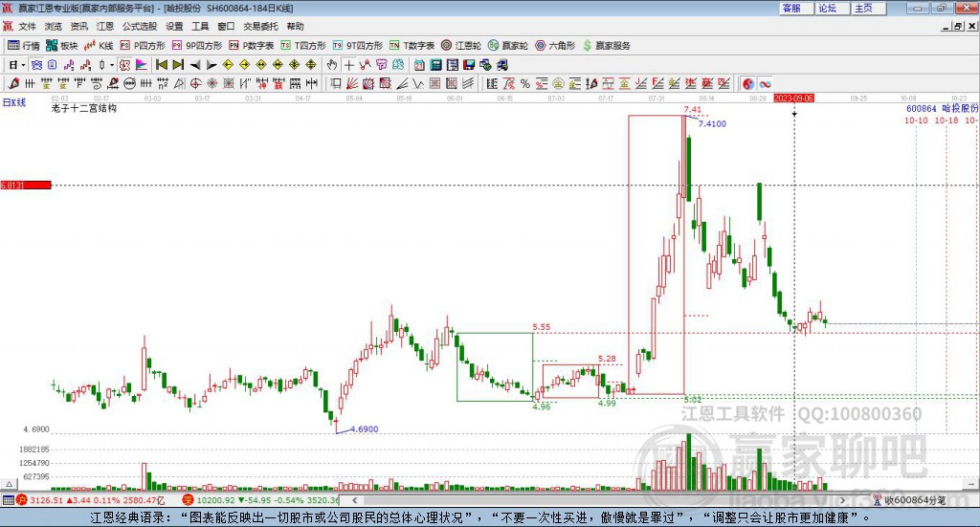Open the 公式选股 menu
The width and height of the screenshot is (980, 527).
tap(140, 26)
